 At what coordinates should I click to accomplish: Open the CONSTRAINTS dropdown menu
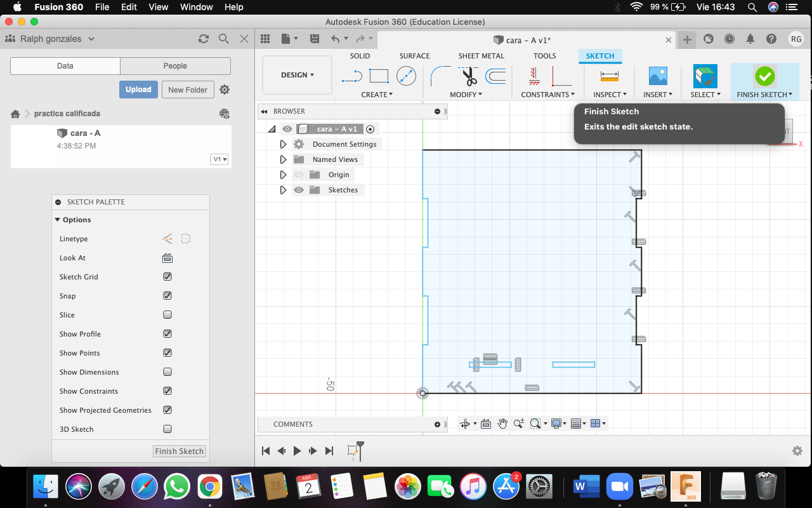547,95
